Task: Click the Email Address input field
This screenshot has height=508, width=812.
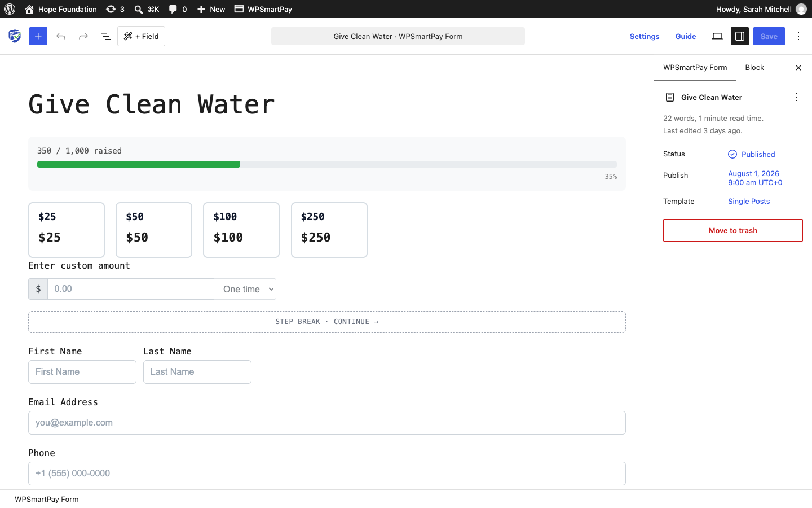Action: tap(327, 423)
